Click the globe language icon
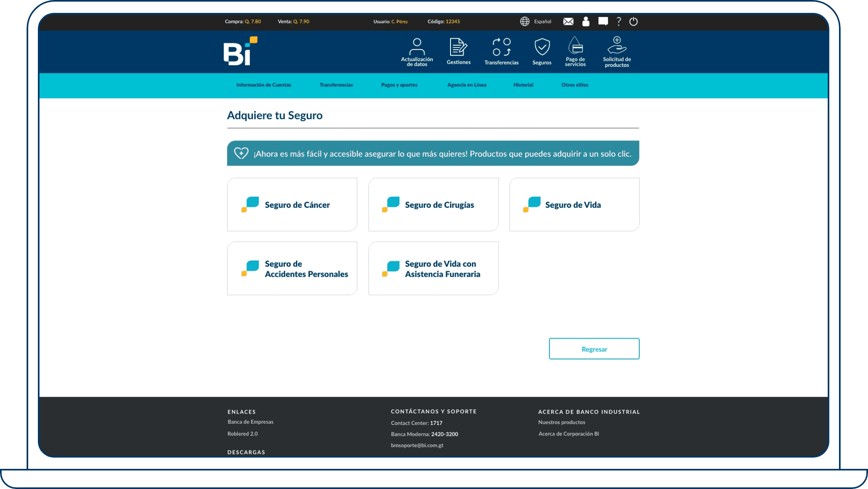Screen dimensions: 868x489 pyautogui.click(x=524, y=21)
